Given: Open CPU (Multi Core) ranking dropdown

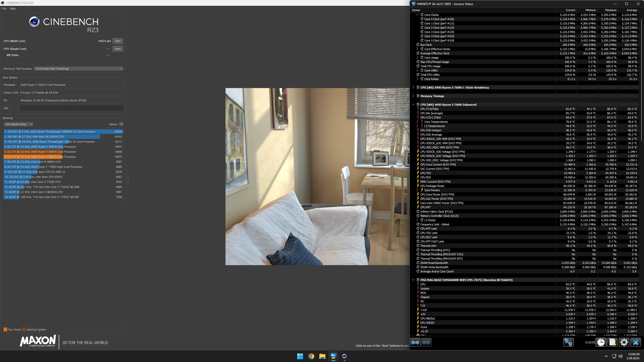Looking at the screenshot, I should click(x=19, y=124).
